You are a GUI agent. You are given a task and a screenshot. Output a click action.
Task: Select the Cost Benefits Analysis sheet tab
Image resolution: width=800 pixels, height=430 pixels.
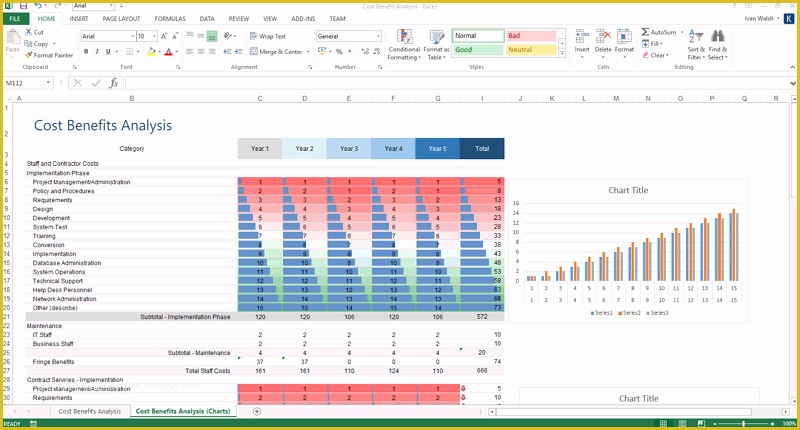(90, 411)
